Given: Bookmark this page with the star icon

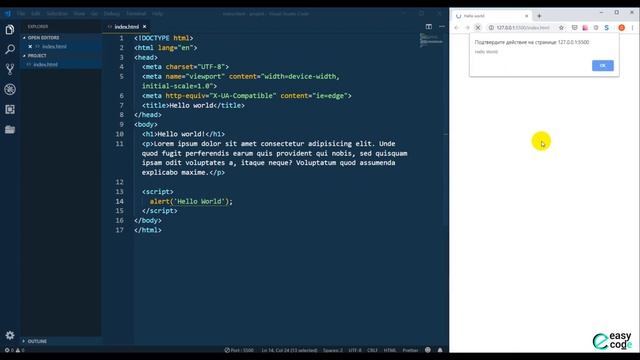Looking at the screenshot, I should pyautogui.click(x=561, y=28).
